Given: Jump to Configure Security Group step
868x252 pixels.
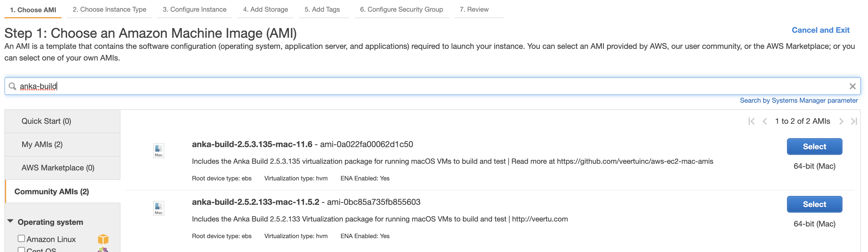Looking at the screenshot, I should coord(401,9).
